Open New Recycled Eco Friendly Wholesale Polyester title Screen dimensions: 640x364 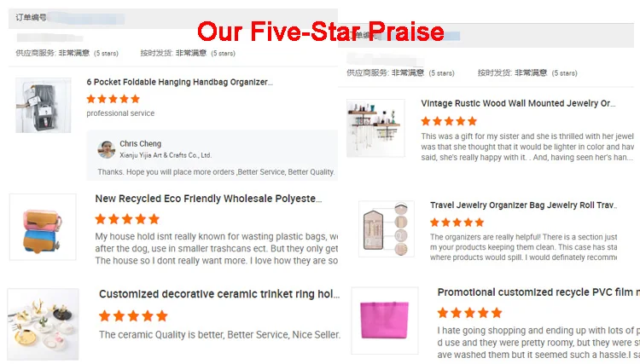(208, 199)
